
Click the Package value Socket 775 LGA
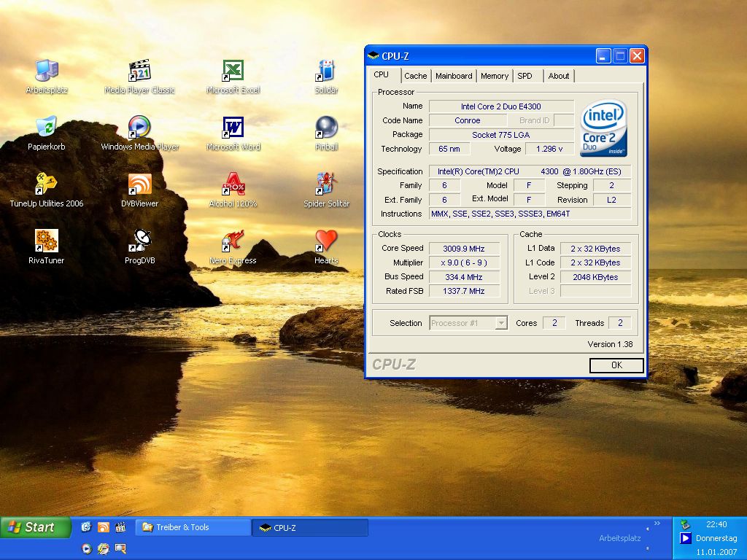(x=501, y=135)
